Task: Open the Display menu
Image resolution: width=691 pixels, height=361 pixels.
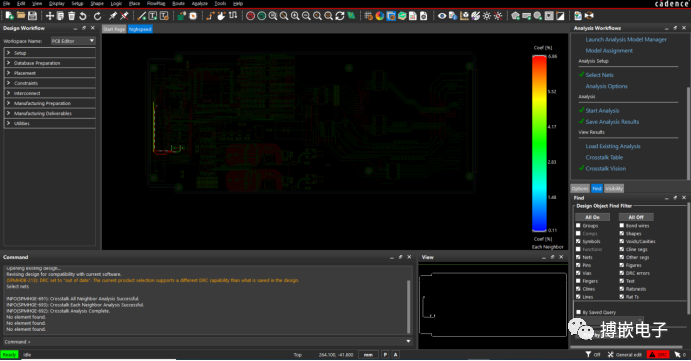Action: [x=56, y=4]
